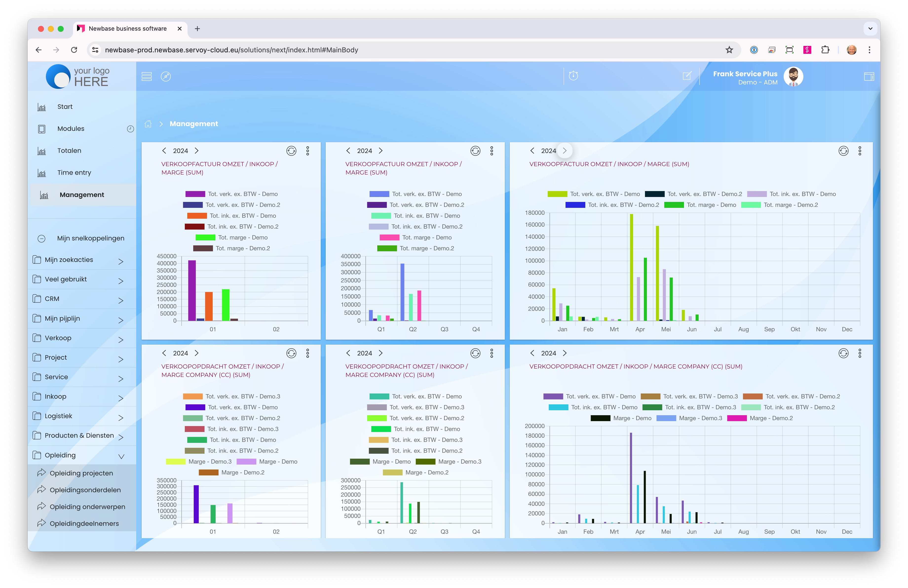
Task: Collapse the Opleiding folder
Action: tap(121, 456)
